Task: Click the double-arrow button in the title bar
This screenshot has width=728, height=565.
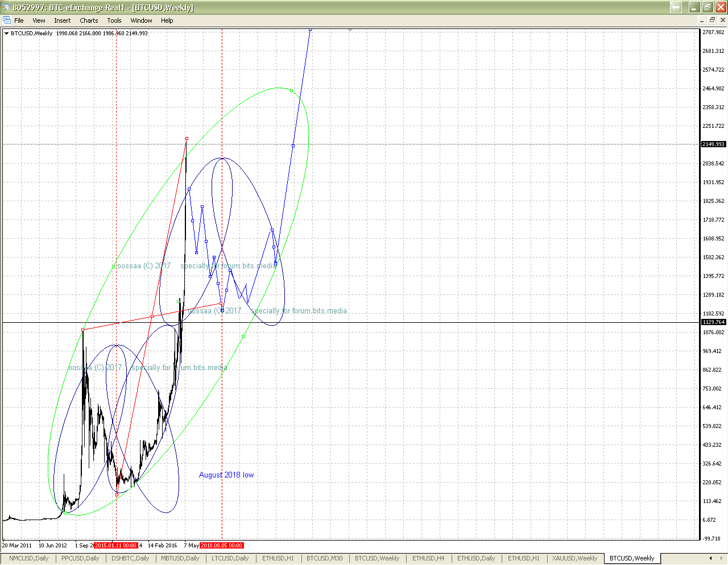Action: pyautogui.click(x=676, y=7)
